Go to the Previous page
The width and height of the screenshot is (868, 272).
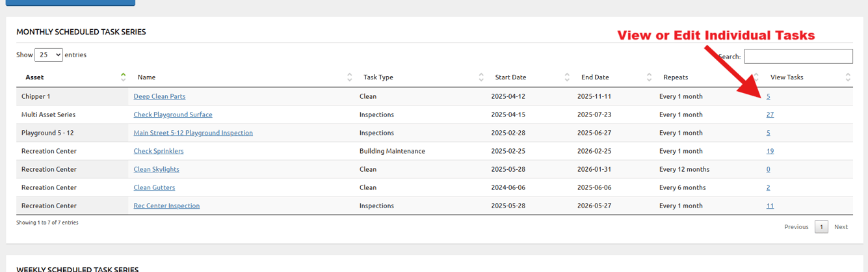[796, 226]
